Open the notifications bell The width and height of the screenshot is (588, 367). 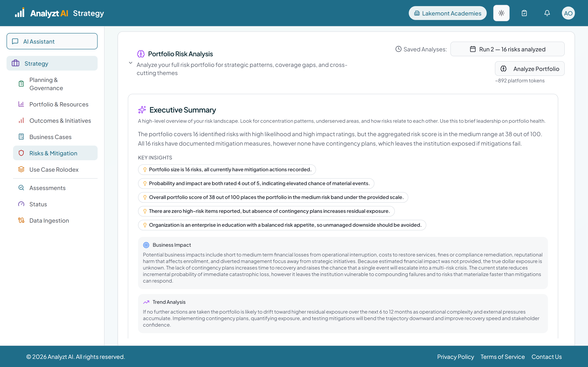(547, 13)
